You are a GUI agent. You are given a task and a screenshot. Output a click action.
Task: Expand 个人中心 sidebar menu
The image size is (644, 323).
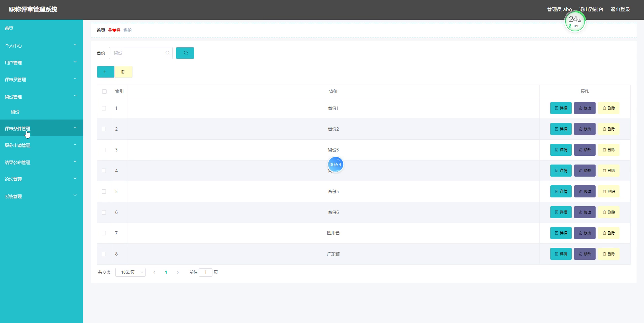[x=41, y=46]
